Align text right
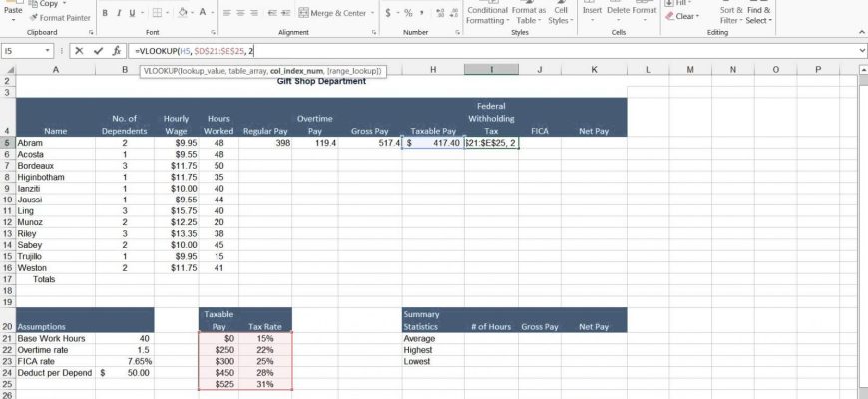 pos(254,13)
